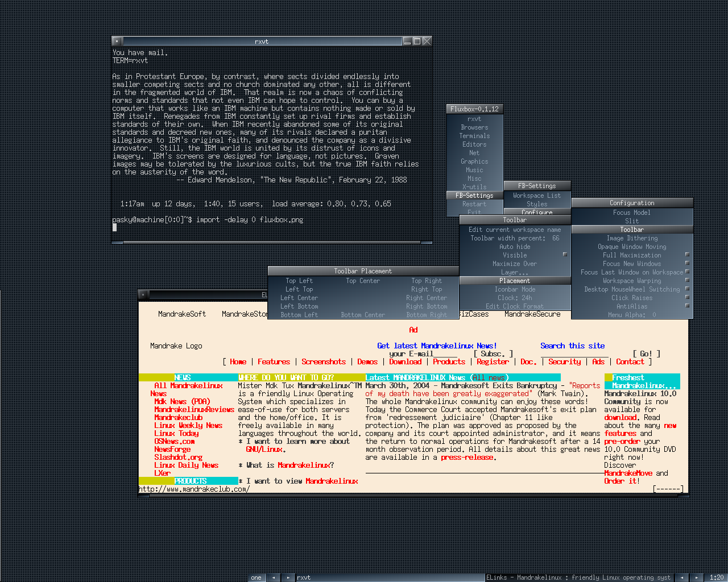728x582 pixels.
Task: Expand Net submenu in Fluxbox menu
Action: point(474,153)
